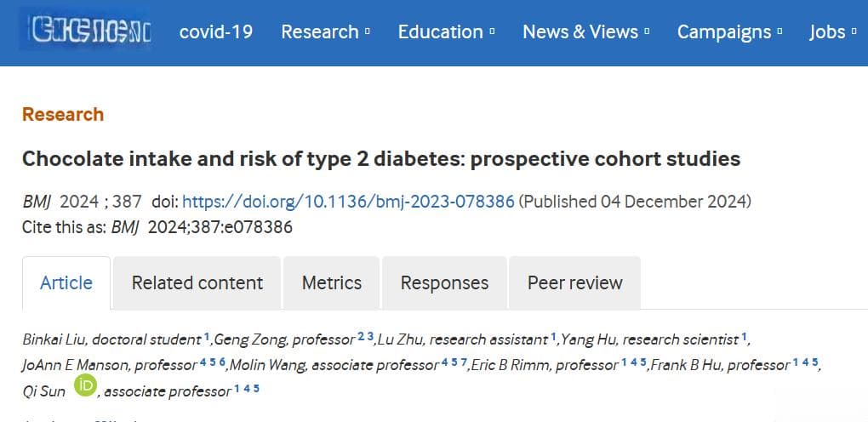Select the Article tab
The width and height of the screenshot is (868, 422).
point(66,283)
